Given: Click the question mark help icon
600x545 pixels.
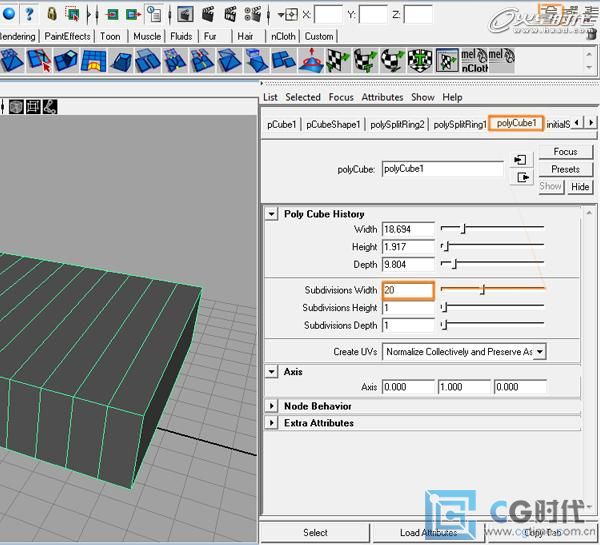Looking at the screenshot, I should pyautogui.click(x=29, y=14).
